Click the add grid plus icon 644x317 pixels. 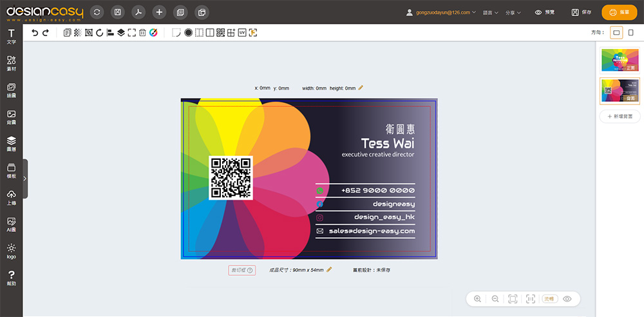pos(231,33)
